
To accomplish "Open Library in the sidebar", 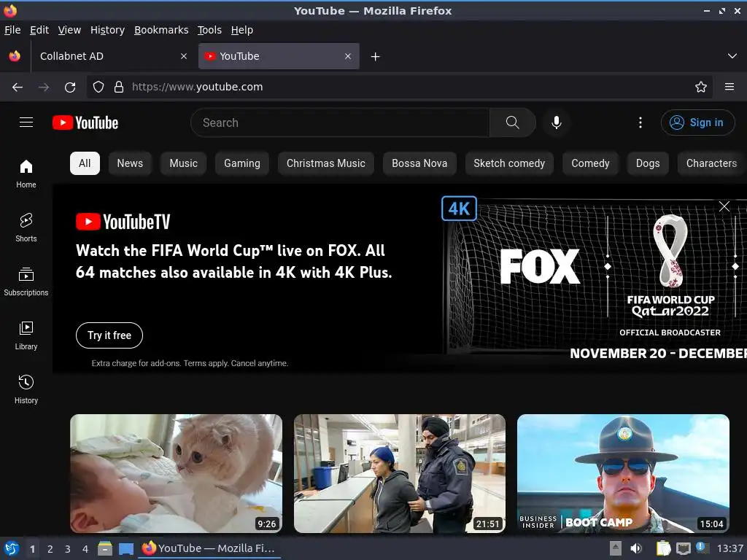I will pyautogui.click(x=26, y=335).
